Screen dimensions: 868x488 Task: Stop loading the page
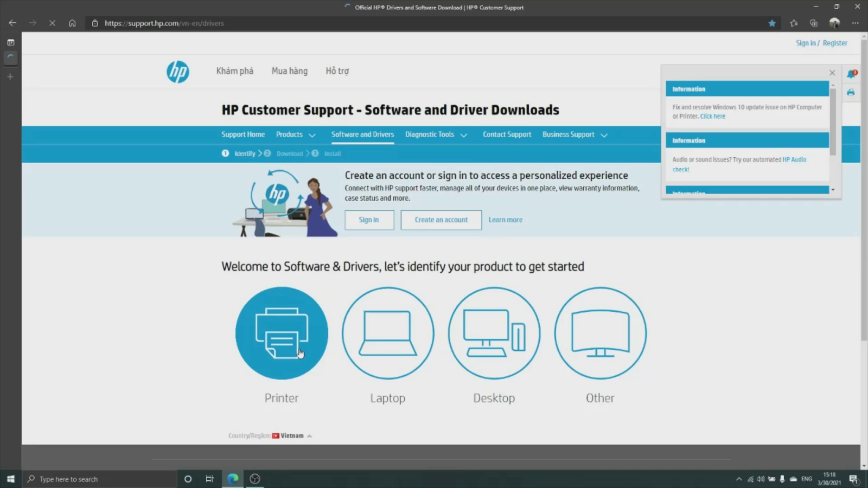tap(52, 23)
